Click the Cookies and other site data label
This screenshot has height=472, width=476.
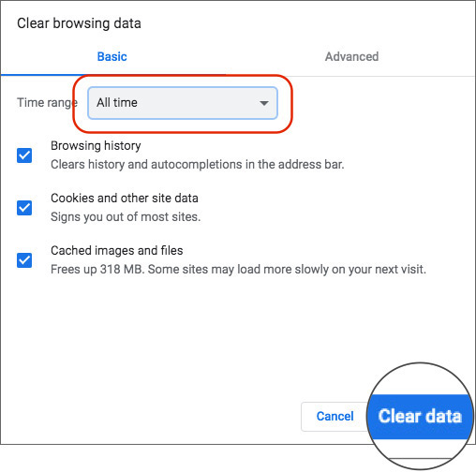click(x=125, y=198)
